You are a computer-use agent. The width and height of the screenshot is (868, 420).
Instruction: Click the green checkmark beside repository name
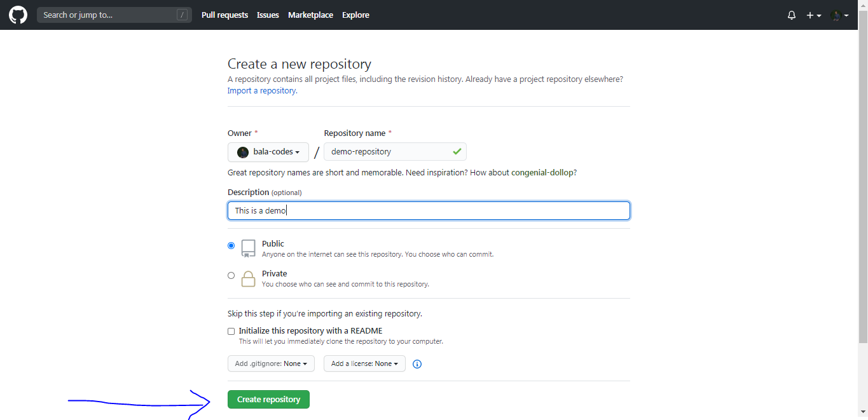pyautogui.click(x=457, y=151)
